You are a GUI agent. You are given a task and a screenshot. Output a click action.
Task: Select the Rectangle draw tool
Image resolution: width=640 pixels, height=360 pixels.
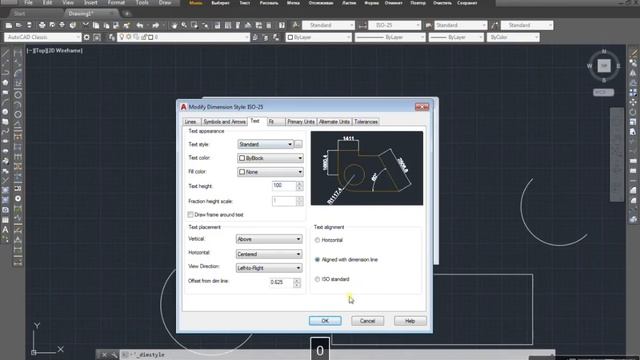click(x=5, y=93)
